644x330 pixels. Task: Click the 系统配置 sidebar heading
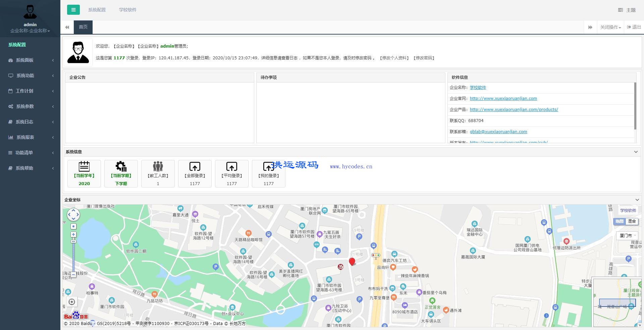pos(17,45)
